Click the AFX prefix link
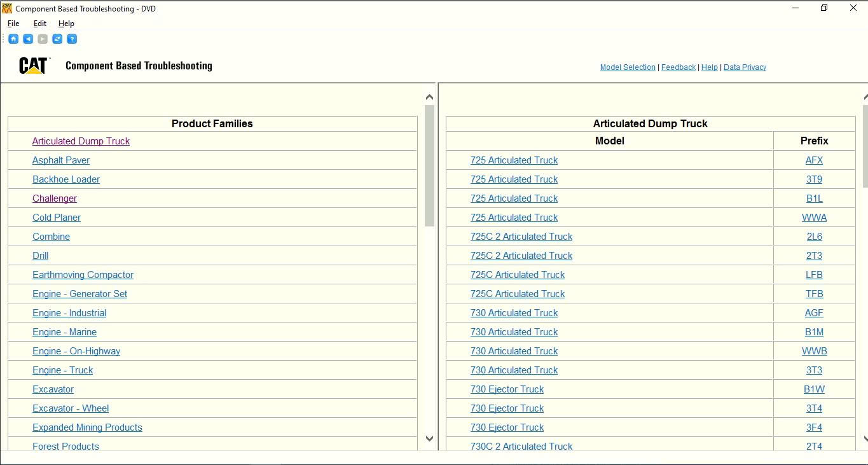This screenshot has height=465, width=868. (x=814, y=160)
